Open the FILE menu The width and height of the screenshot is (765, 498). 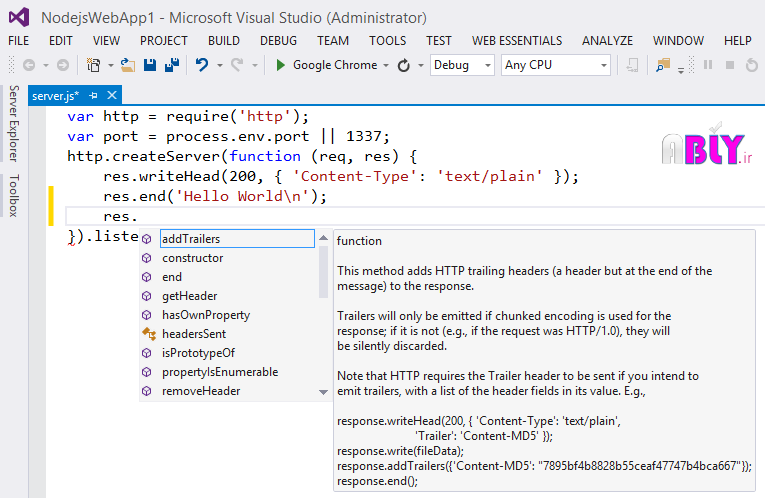[19, 40]
